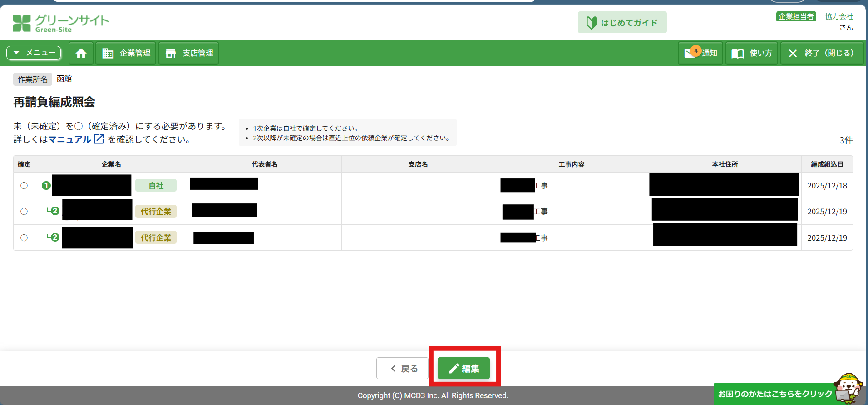This screenshot has height=405, width=868.
Task: Expand the メニュー dropdown
Action: coord(34,53)
